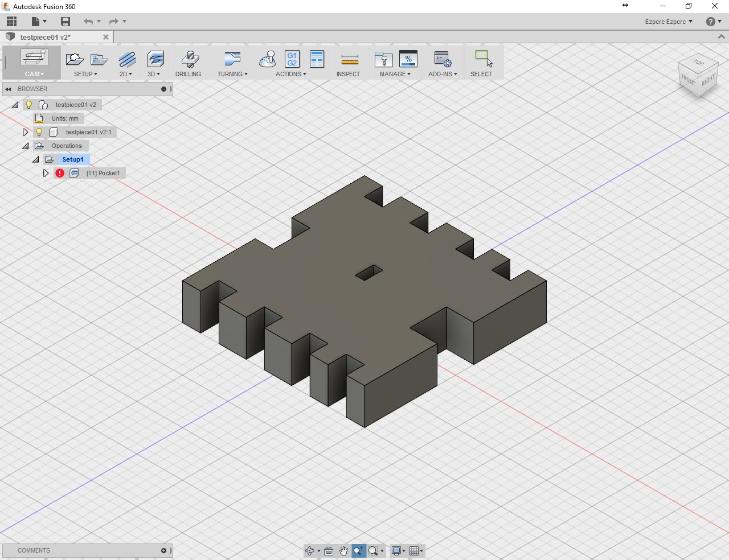
Task: Toggle visibility lightbulb for testpiece01 v2 root
Action: coord(29,105)
